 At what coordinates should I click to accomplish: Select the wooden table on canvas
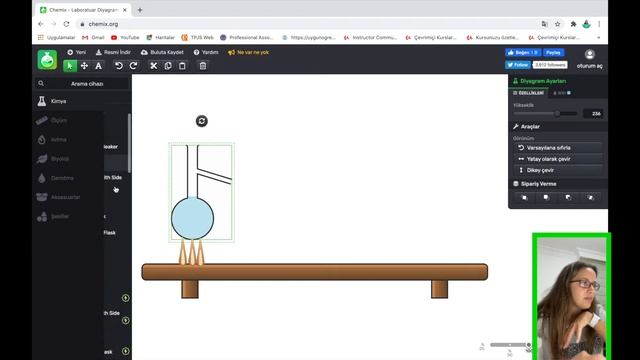click(x=315, y=272)
